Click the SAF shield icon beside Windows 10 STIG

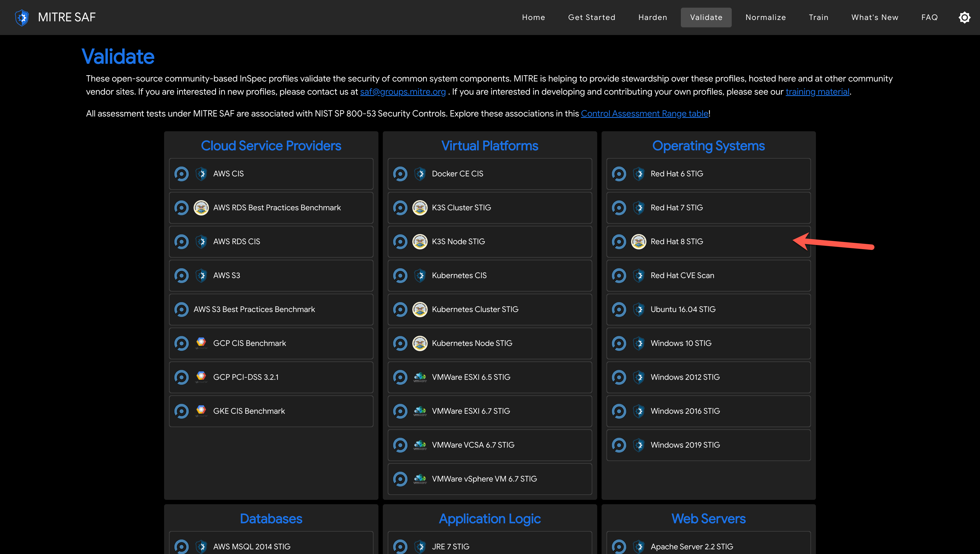point(639,343)
